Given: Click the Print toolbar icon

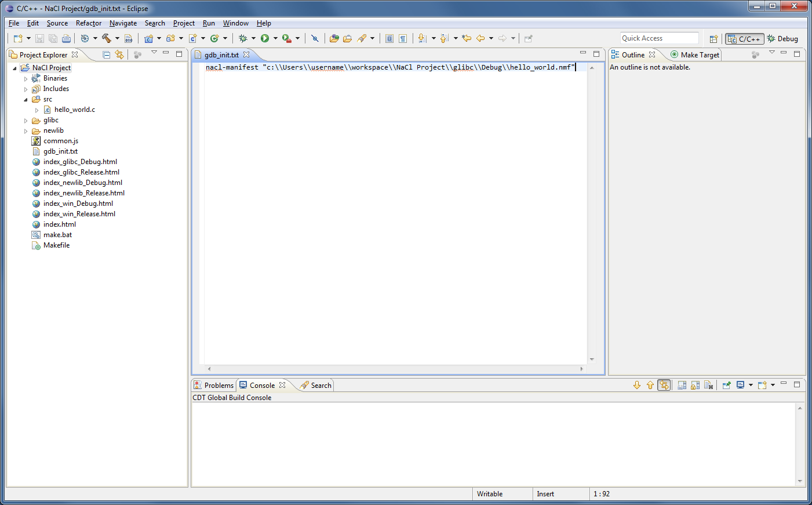Looking at the screenshot, I should 66,39.
